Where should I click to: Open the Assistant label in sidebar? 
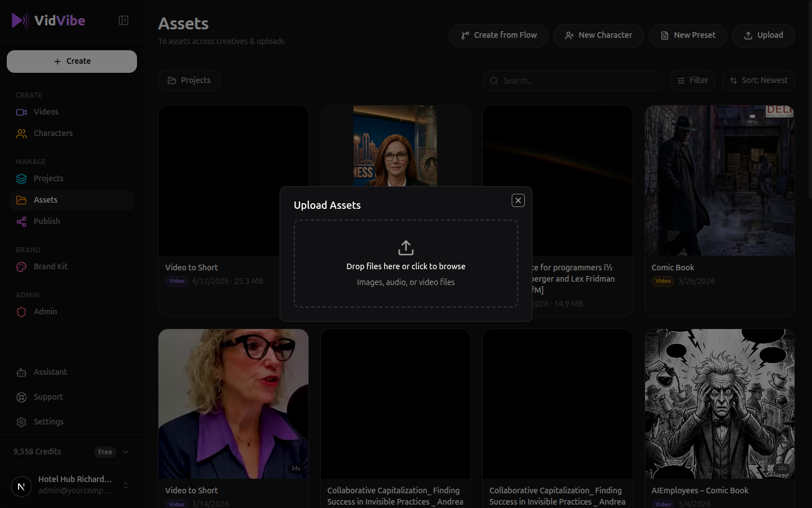(x=50, y=372)
